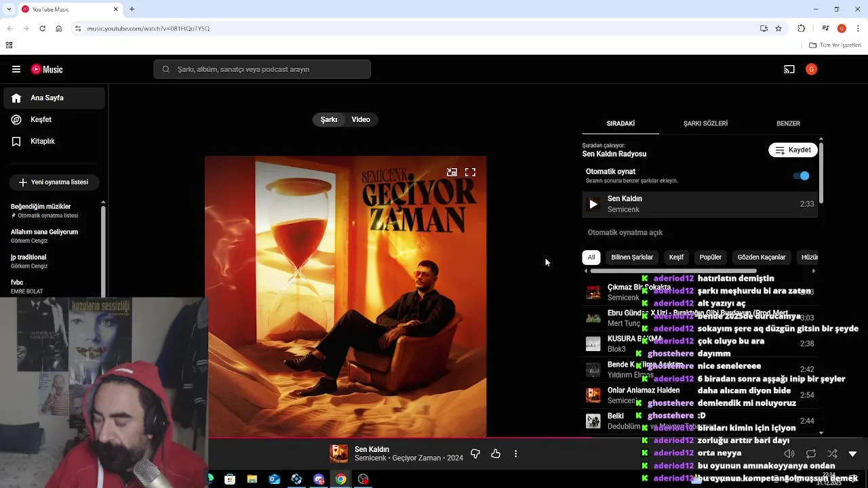Viewport: 868px width, 488px height.
Task: Open the Kitaplık library
Action: coord(54,141)
